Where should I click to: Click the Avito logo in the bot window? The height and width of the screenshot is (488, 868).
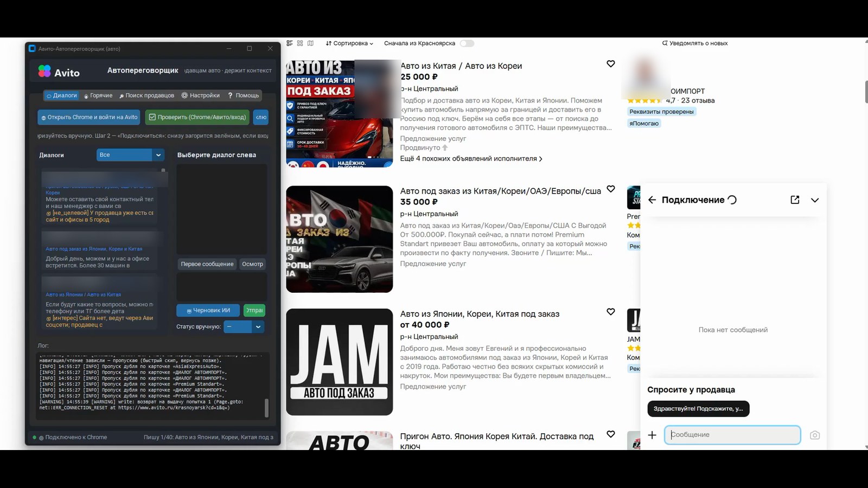tap(59, 72)
